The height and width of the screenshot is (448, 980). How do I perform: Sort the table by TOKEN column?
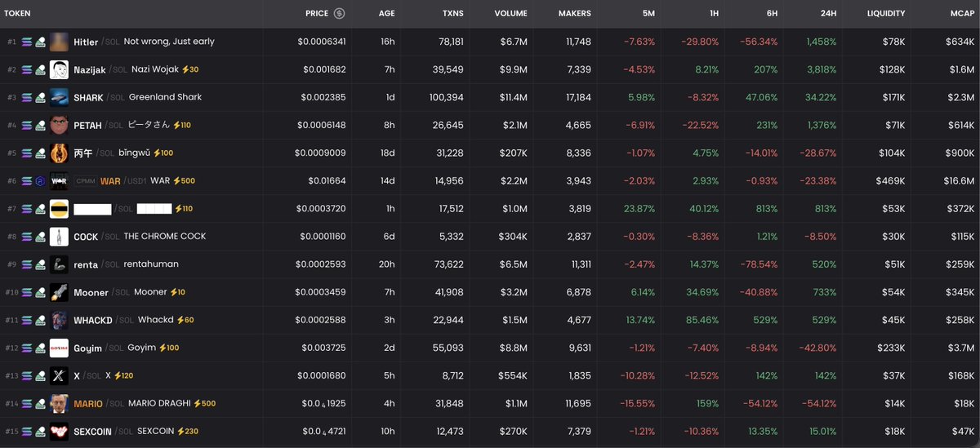[18, 13]
